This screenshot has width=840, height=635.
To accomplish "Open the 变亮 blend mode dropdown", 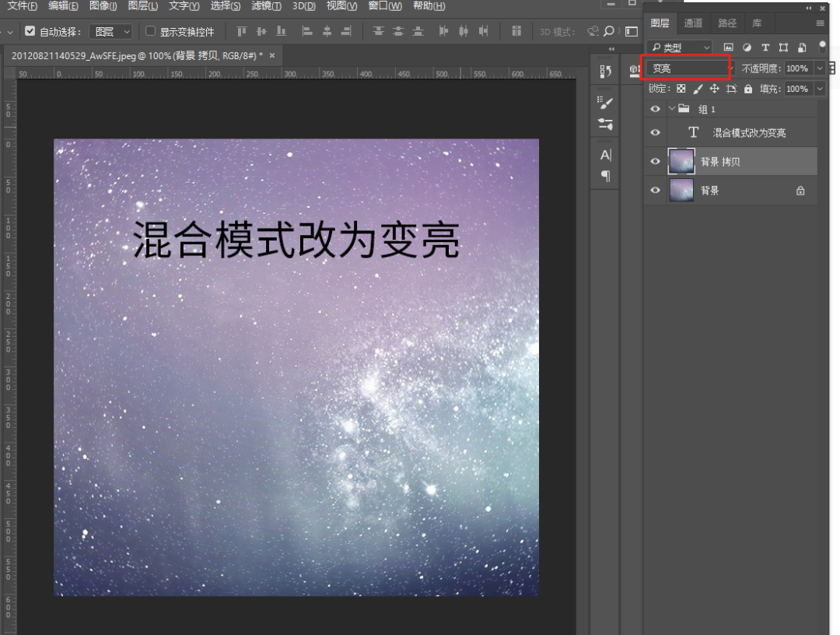I will pyautogui.click(x=689, y=68).
